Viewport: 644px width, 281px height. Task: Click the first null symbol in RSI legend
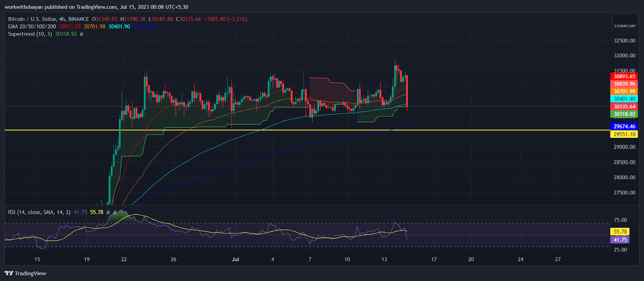click(x=108, y=212)
